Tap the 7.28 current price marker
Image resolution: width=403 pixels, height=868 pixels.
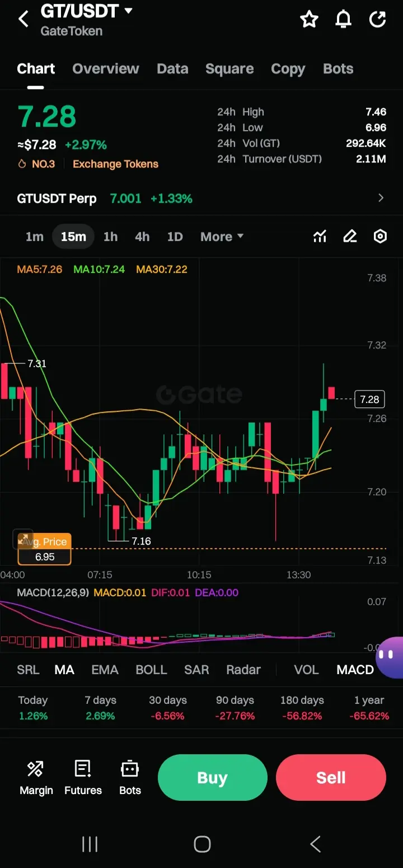pyautogui.click(x=369, y=400)
